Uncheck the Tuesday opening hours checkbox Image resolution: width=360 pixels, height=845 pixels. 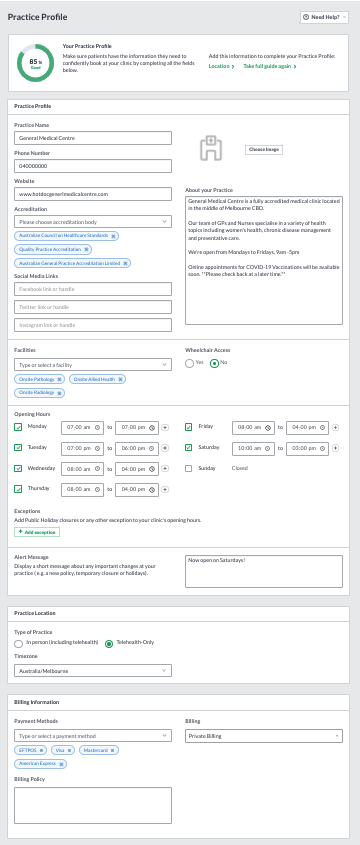coord(18,448)
